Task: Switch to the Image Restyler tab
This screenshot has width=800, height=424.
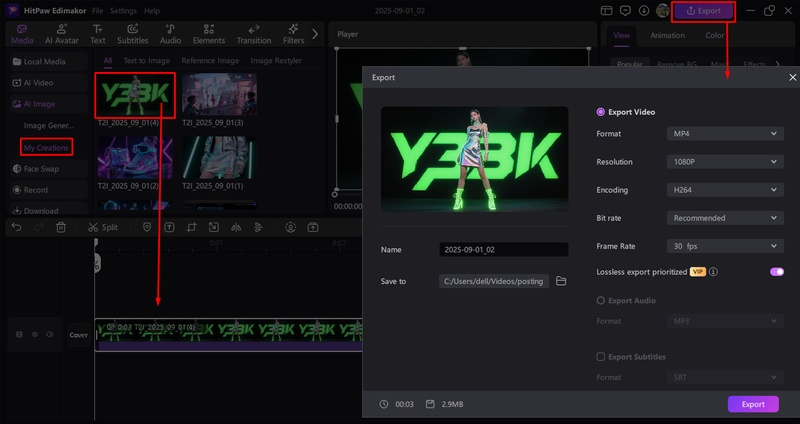Action: pos(276,60)
